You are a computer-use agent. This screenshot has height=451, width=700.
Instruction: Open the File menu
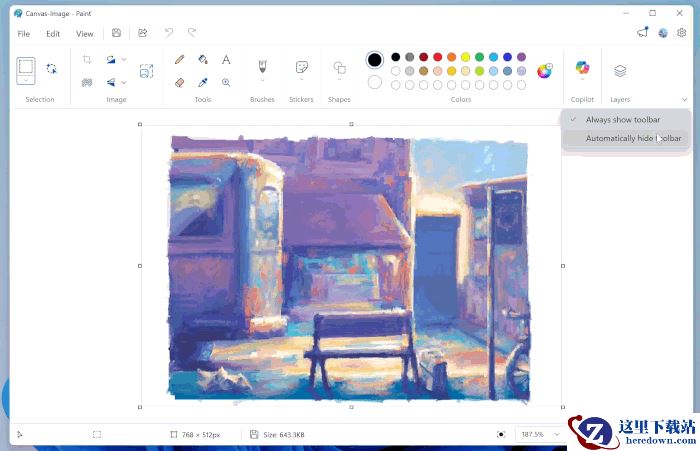coord(23,33)
